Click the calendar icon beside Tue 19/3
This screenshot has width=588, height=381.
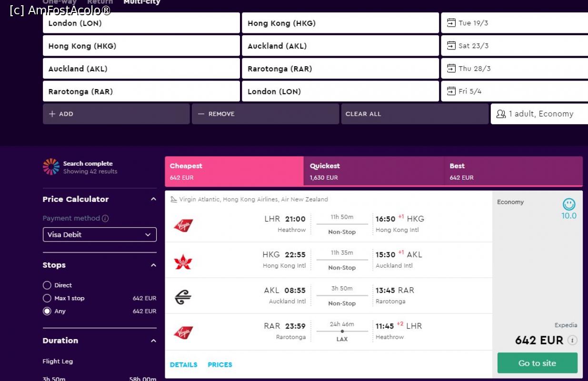pos(451,23)
